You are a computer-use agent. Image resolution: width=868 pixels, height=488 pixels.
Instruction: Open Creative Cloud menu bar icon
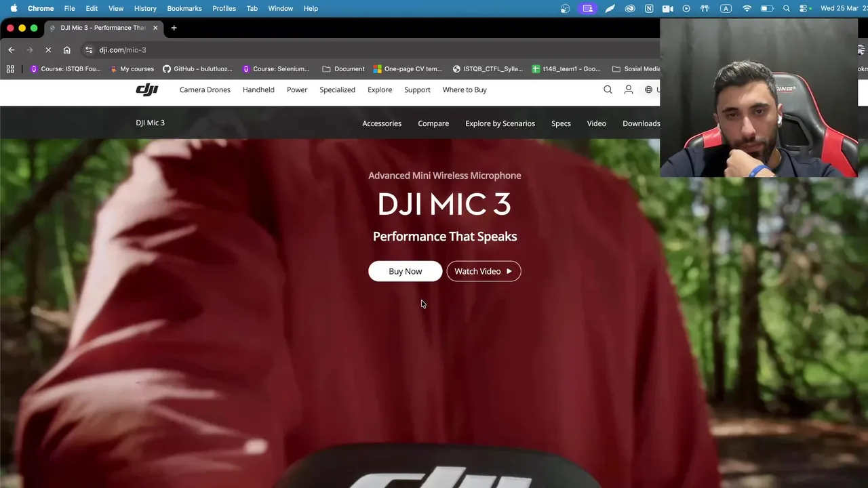629,8
